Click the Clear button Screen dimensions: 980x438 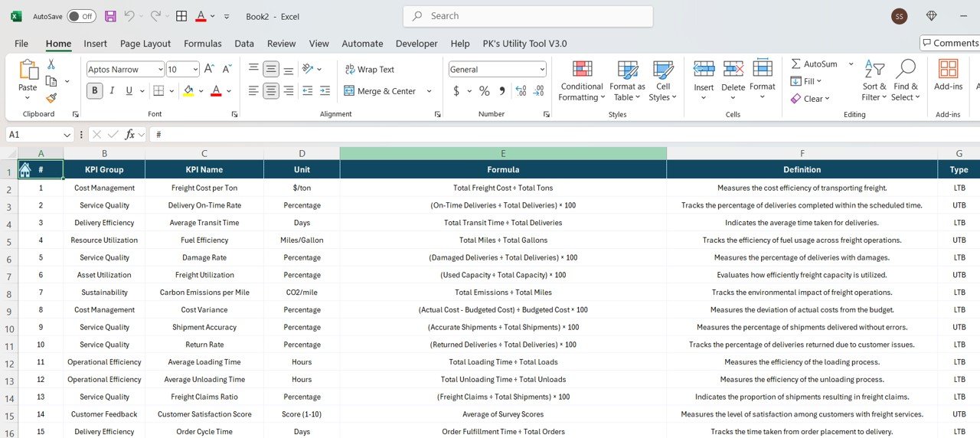point(810,99)
